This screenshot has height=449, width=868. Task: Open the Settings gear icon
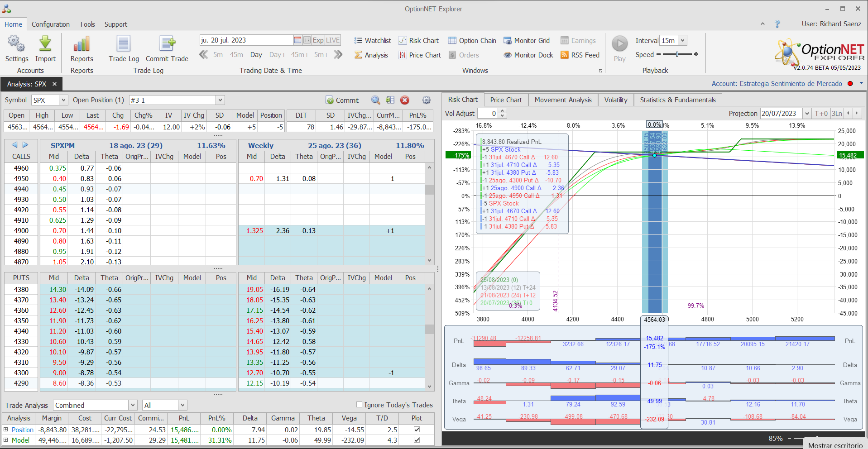click(16, 44)
